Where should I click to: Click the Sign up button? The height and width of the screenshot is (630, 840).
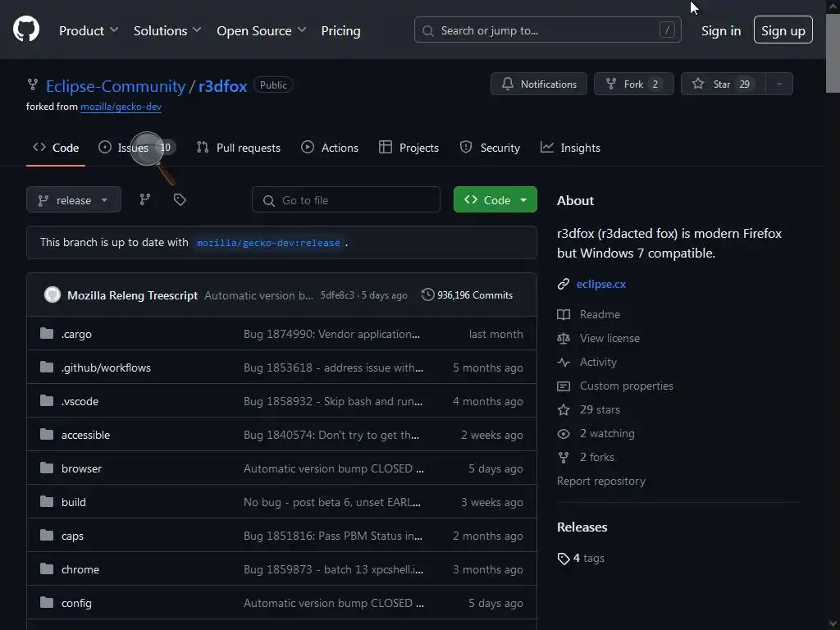point(783,30)
